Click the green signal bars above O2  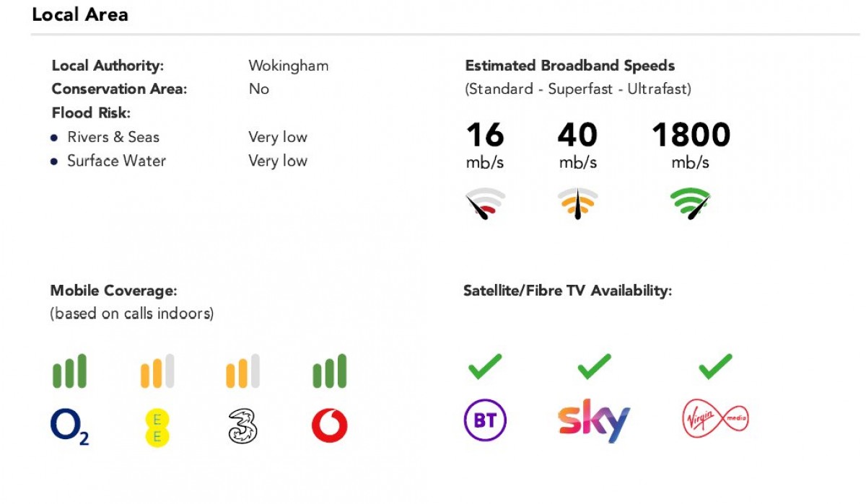tap(69, 371)
